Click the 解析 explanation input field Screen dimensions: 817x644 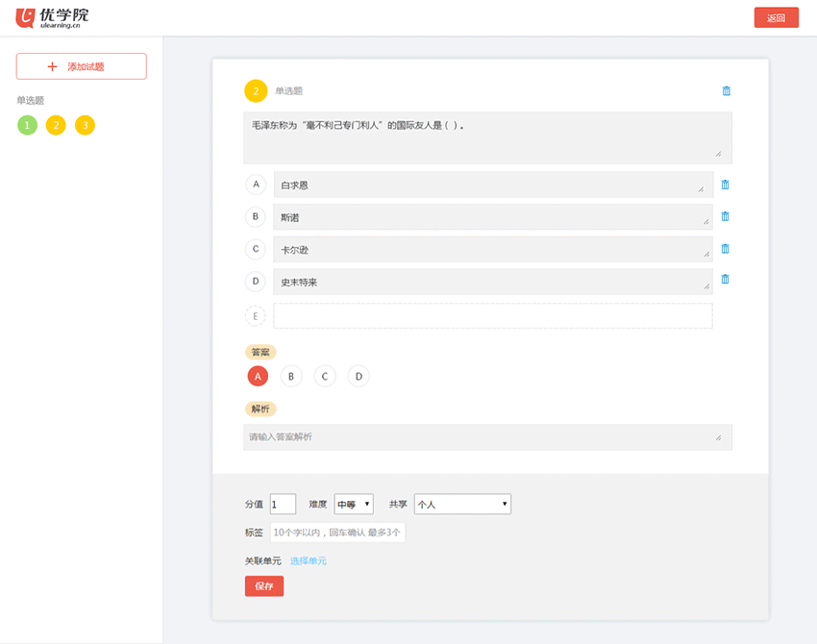(x=487, y=437)
